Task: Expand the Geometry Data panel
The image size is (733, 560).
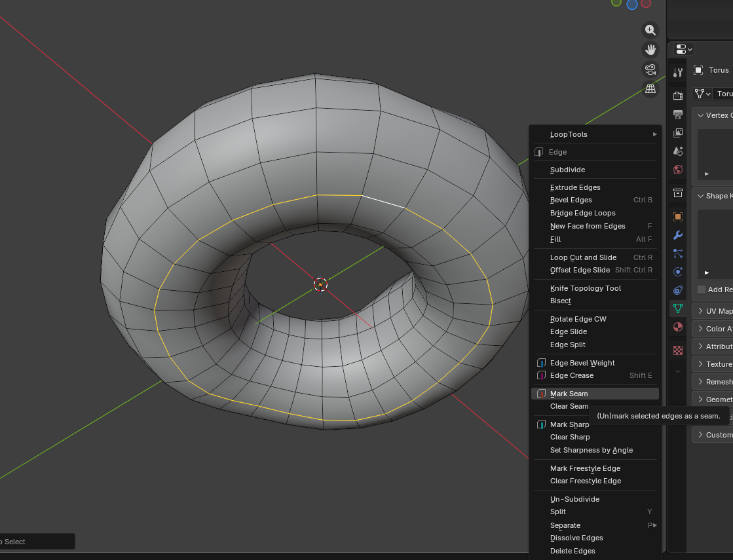Action: point(700,399)
